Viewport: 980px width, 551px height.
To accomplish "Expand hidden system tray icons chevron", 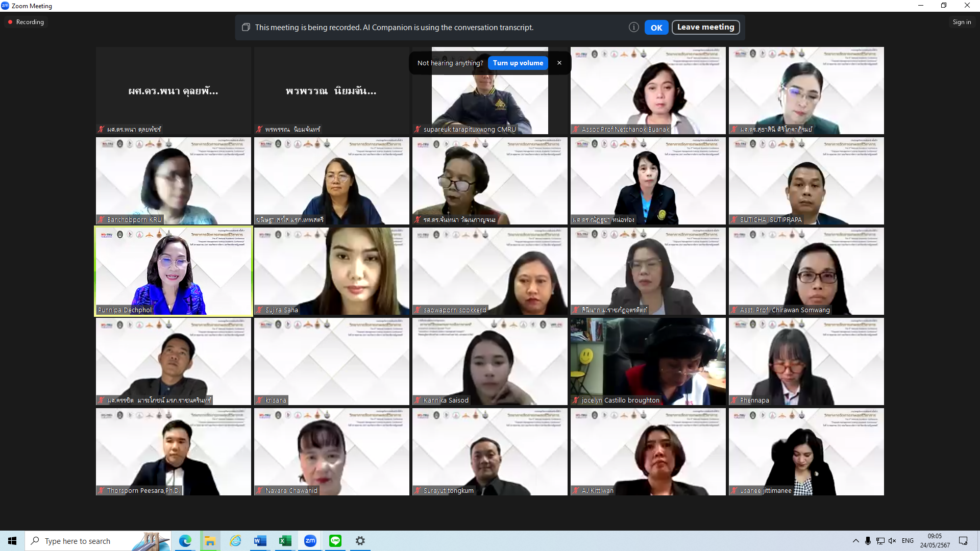I will (x=855, y=541).
